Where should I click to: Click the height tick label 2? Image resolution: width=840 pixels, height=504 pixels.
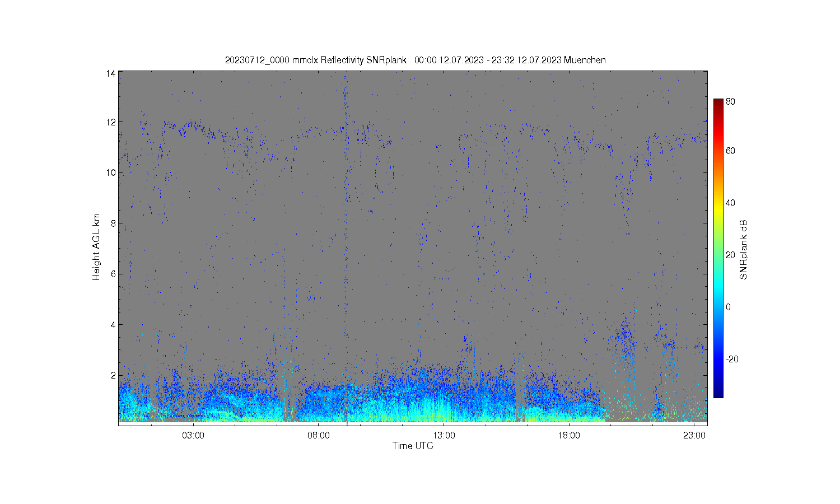point(113,375)
